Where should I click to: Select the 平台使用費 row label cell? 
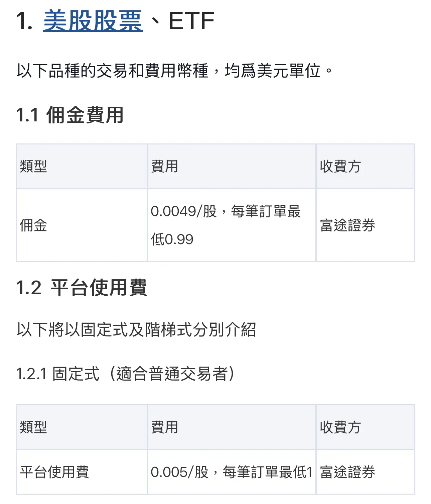click(82, 472)
